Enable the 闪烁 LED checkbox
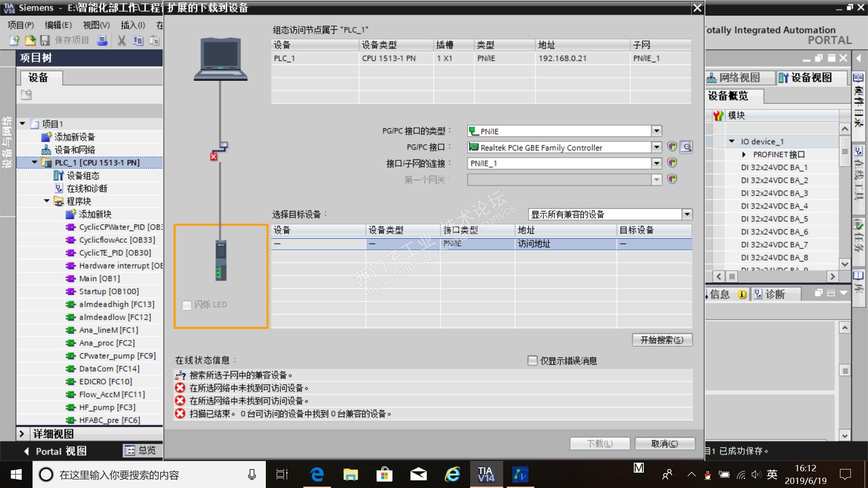This screenshot has height=488, width=868. pos(187,305)
